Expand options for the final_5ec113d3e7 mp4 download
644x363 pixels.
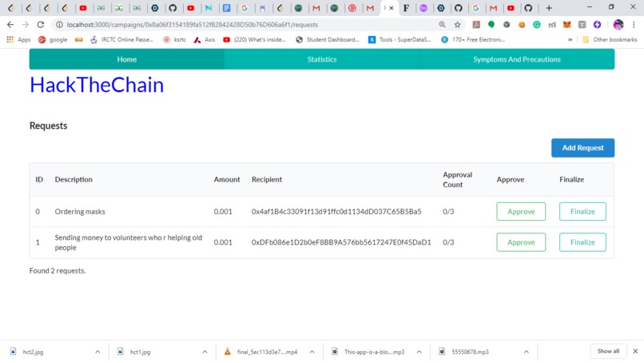point(312,352)
